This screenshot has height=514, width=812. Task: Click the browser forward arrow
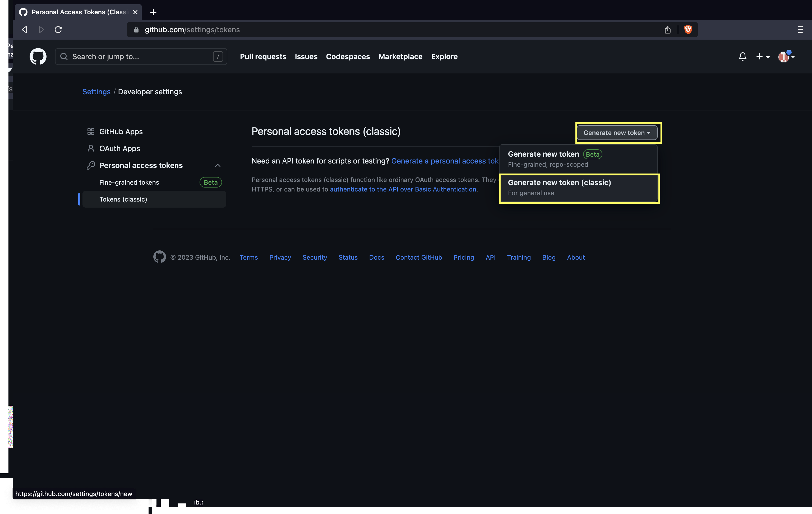(x=41, y=30)
